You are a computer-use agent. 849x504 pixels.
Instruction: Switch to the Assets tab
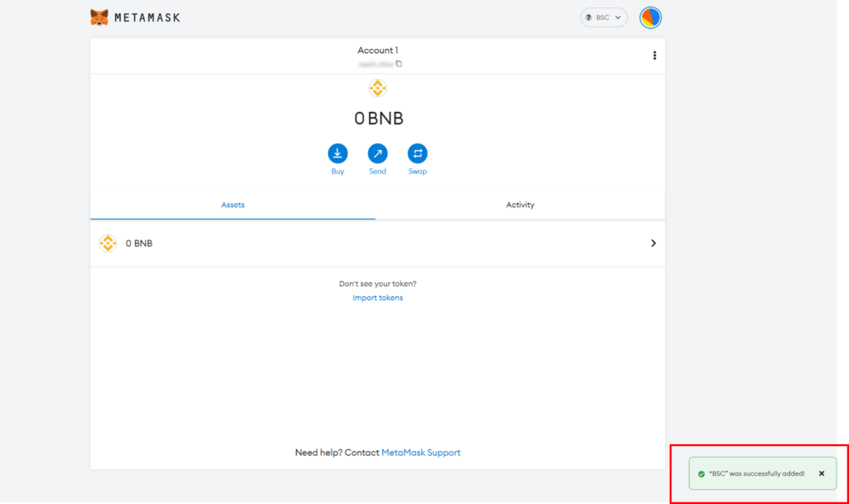tap(233, 206)
